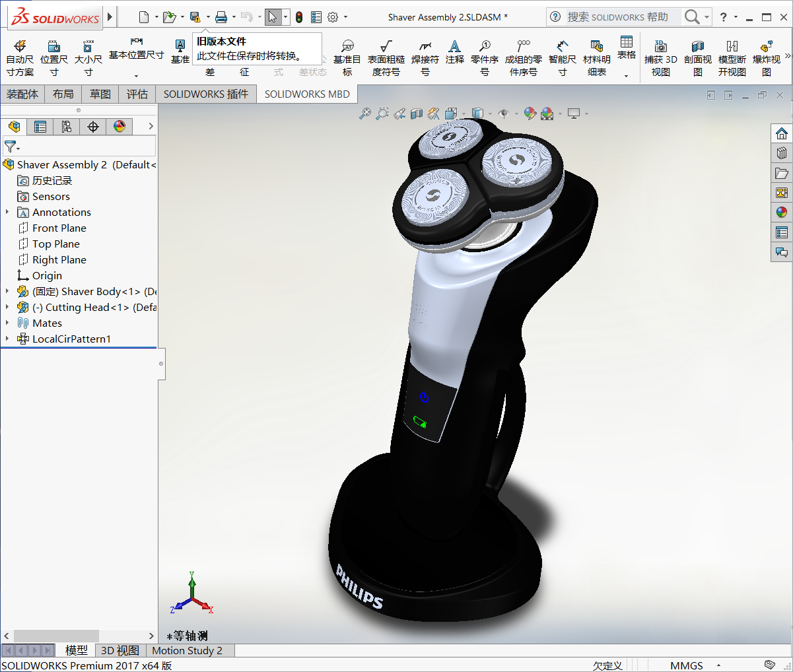Select the Top Plane tree item
Screen dimensions: 793x672
pyautogui.click(x=56, y=244)
